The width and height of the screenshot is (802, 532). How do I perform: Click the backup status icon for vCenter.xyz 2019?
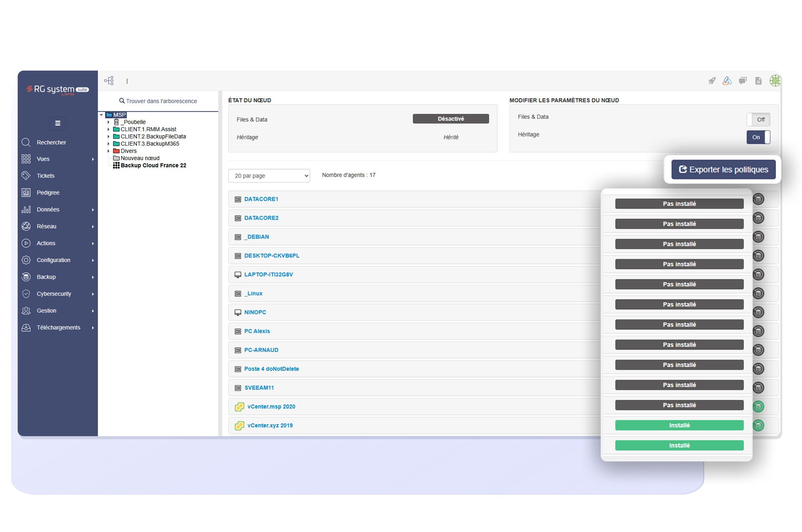pyautogui.click(x=758, y=425)
